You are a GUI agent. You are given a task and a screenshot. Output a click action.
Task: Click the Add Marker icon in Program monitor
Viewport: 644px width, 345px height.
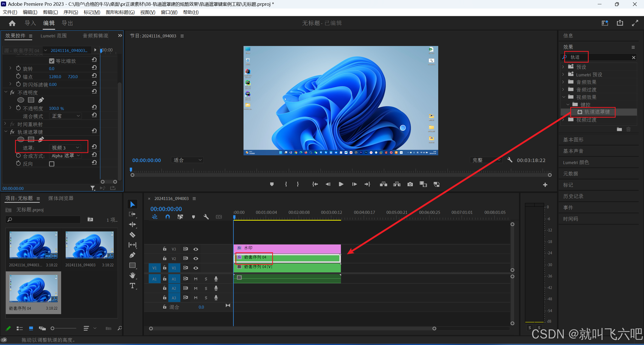point(272,184)
